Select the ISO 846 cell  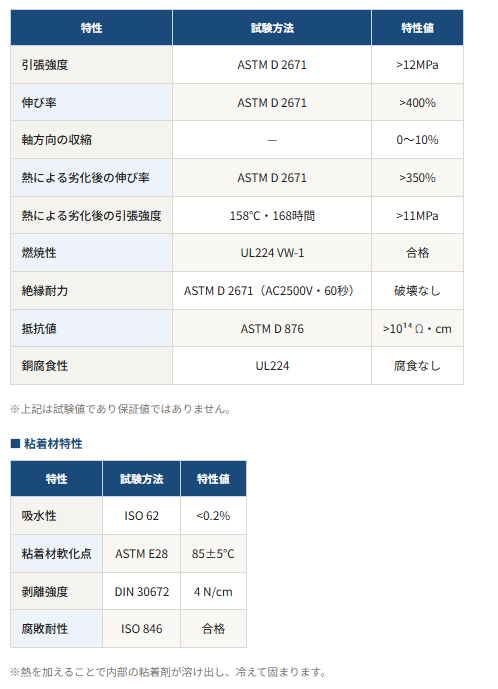[142, 629]
